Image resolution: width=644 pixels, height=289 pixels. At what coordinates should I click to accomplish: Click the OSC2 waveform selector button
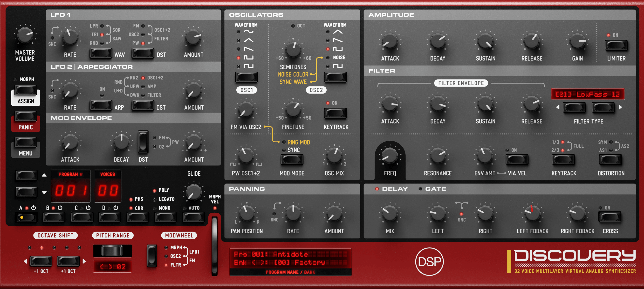(335, 77)
